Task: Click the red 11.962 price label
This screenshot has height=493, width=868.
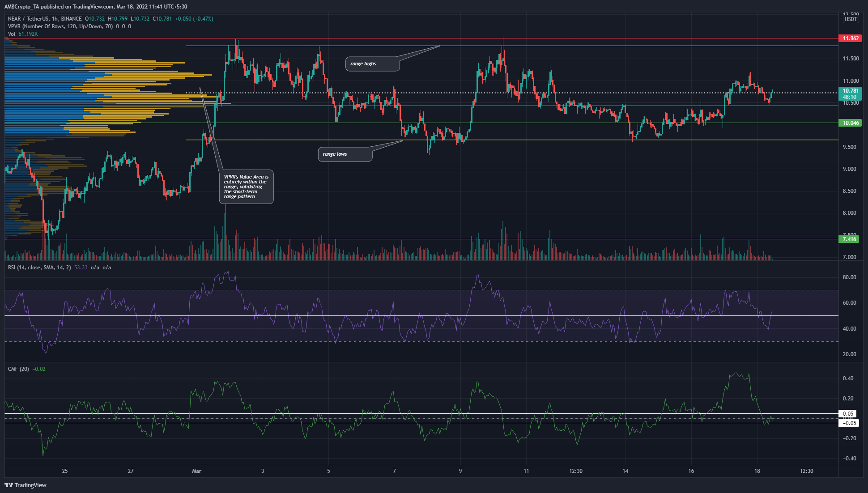Action: 850,38
